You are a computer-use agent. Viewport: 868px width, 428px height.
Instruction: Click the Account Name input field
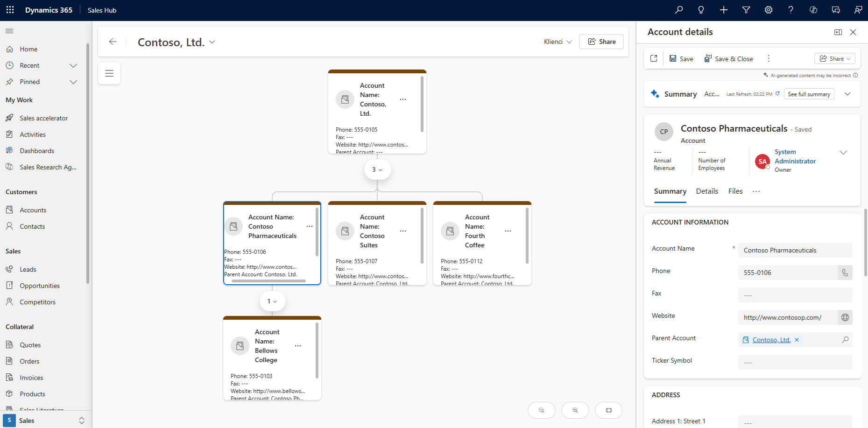pos(795,250)
